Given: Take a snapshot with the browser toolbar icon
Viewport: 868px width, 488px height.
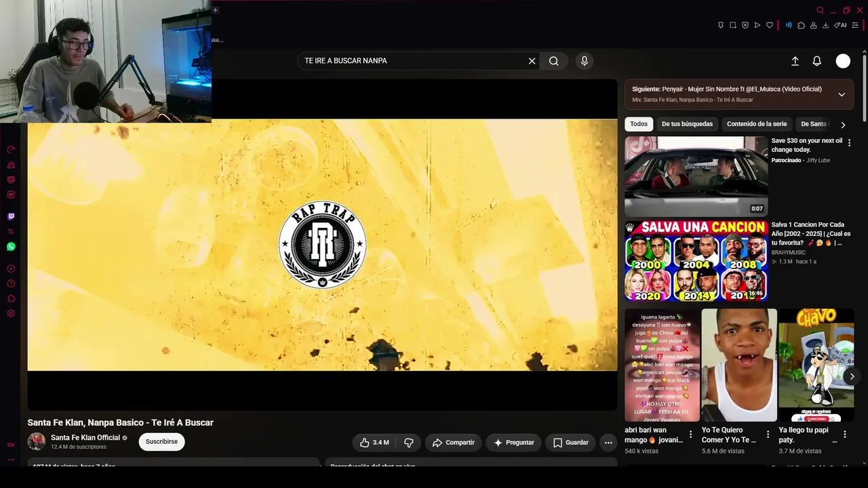Looking at the screenshot, I should coord(733,25).
